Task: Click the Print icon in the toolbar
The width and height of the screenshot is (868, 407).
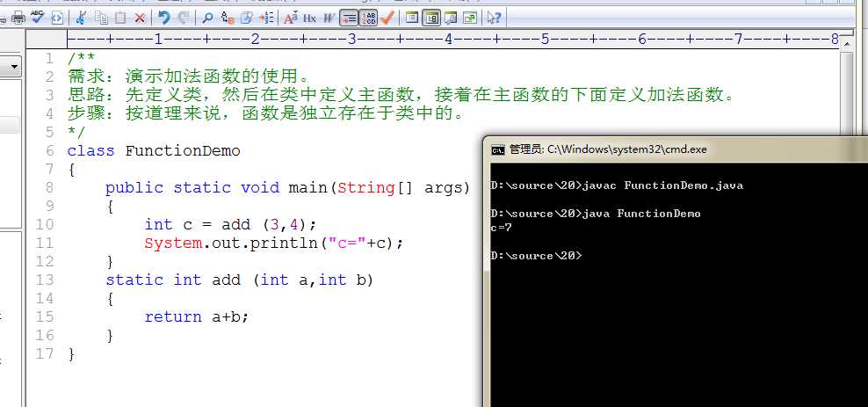Action: (18, 18)
